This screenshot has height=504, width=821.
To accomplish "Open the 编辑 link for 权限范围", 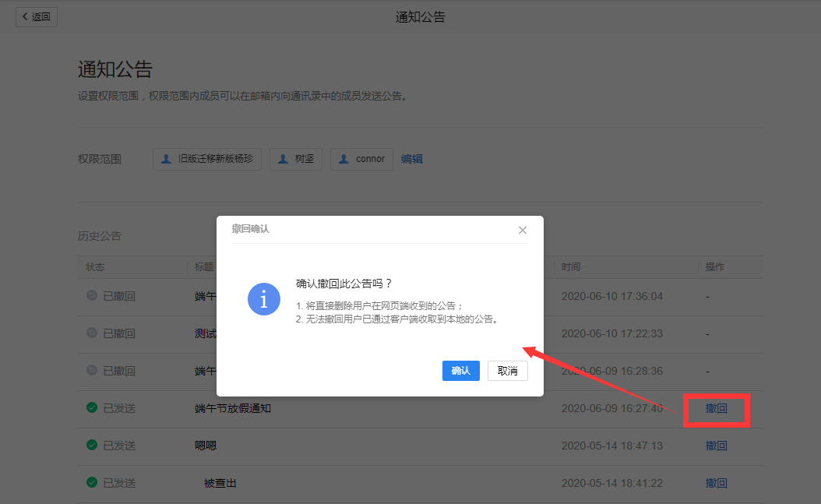I will point(412,159).
